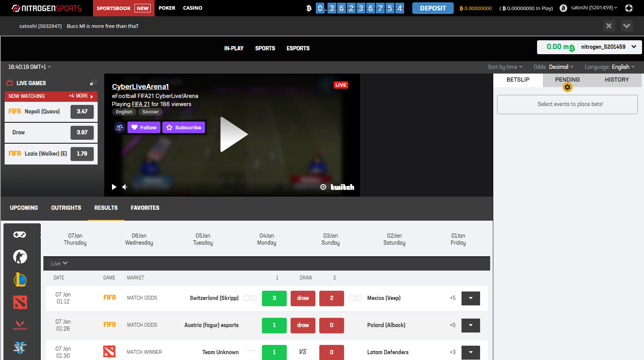Play the Twitch stream with big play button
This screenshot has height=360, width=644.
coord(234,134)
